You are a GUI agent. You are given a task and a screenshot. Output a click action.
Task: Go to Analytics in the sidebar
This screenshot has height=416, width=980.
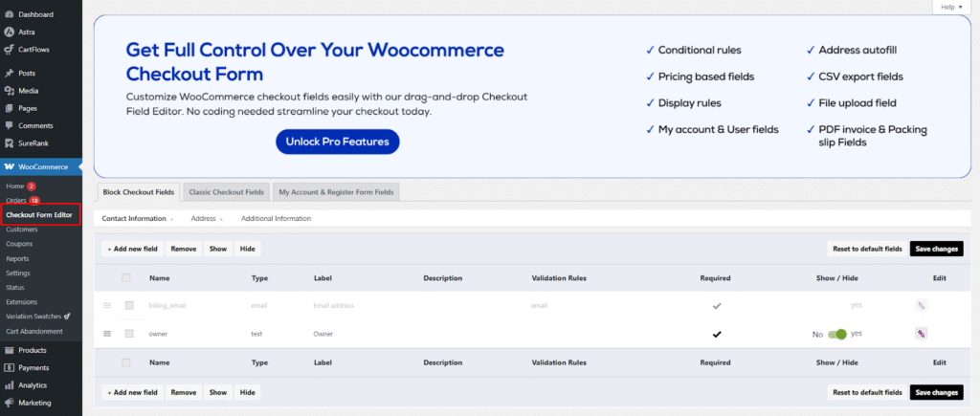point(34,385)
